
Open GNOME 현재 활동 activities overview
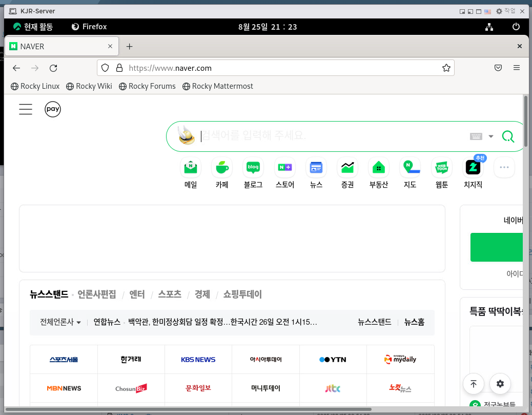[33, 27]
